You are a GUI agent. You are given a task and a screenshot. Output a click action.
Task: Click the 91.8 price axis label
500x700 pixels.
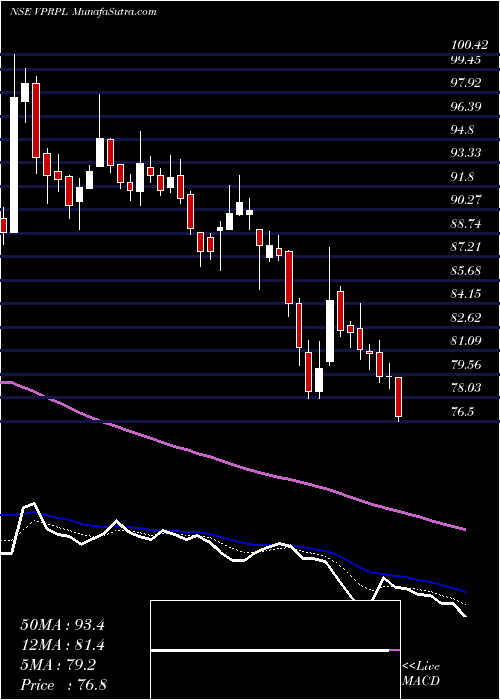(462, 177)
